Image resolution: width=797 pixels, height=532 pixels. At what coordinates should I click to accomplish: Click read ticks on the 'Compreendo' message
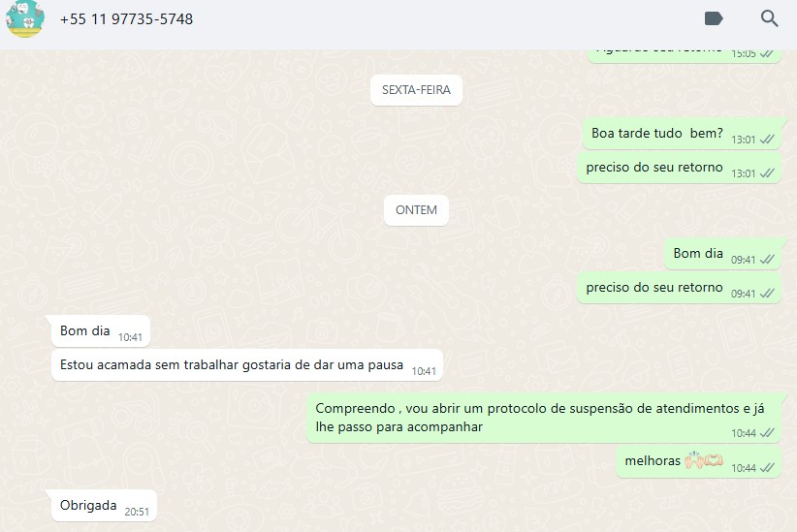767,433
